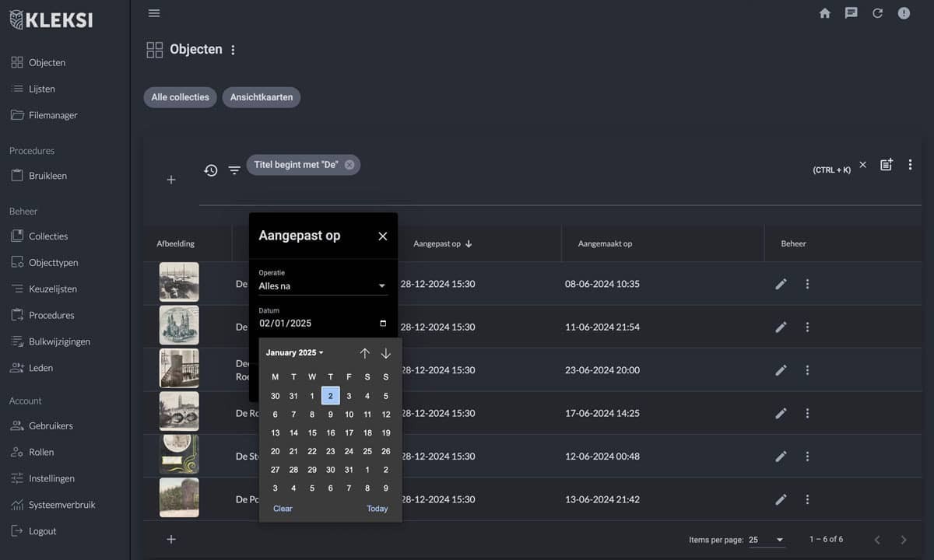Open the items per page dropdown
Viewport: 934px width, 560px height.
pyautogui.click(x=767, y=540)
